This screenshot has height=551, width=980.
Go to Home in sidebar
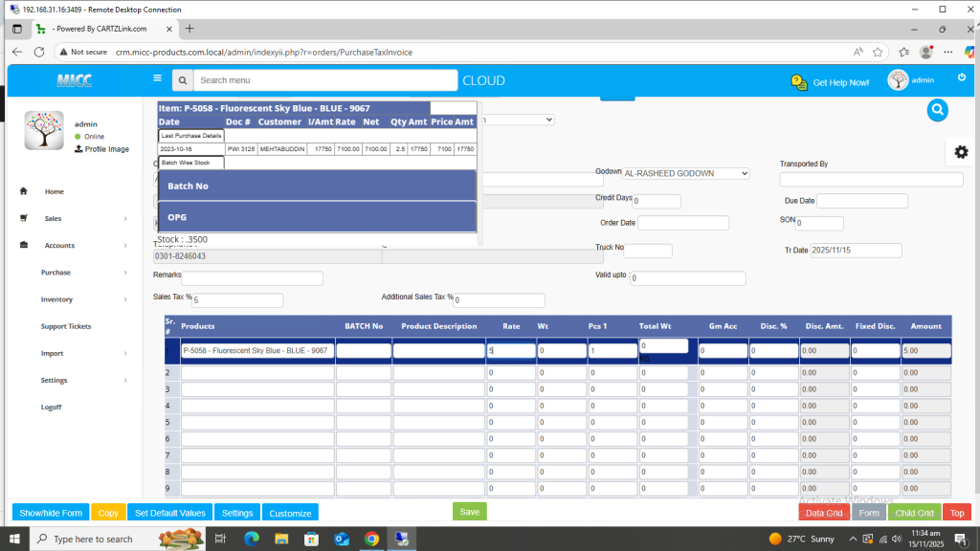[54, 192]
